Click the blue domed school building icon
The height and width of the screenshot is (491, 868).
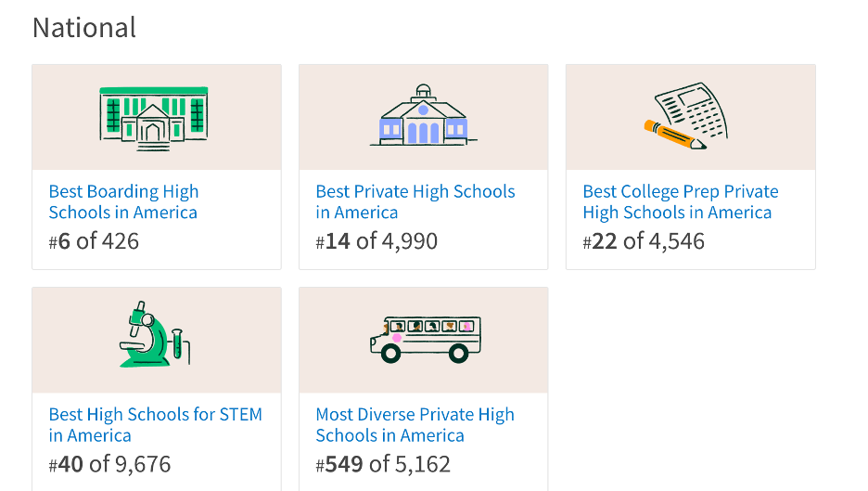tap(424, 115)
